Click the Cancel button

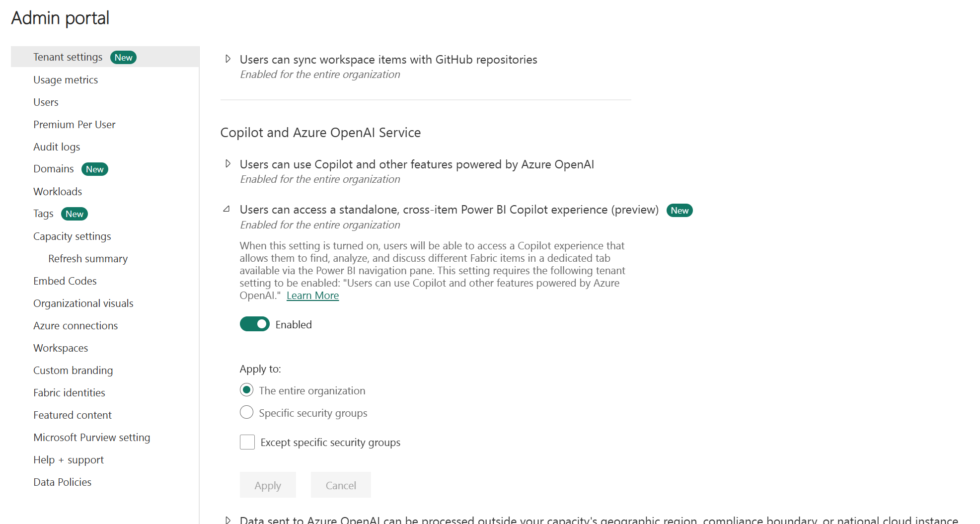[341, 485]
